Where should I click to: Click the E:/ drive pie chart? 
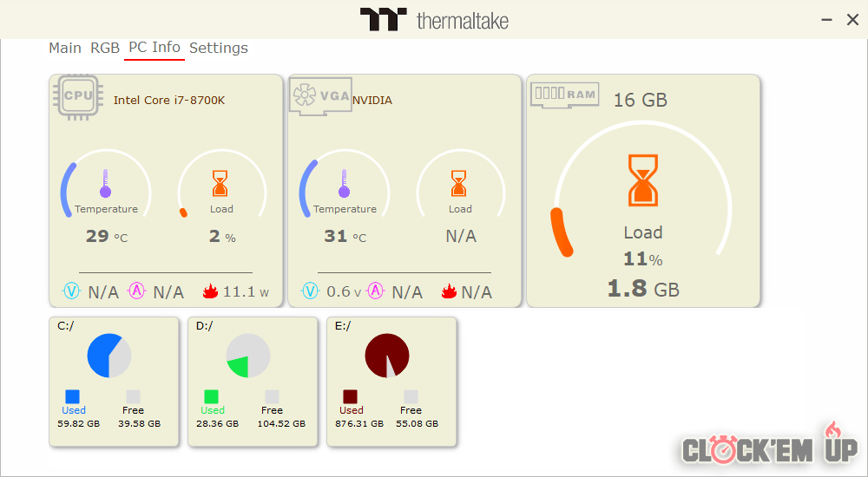point(387,356)
